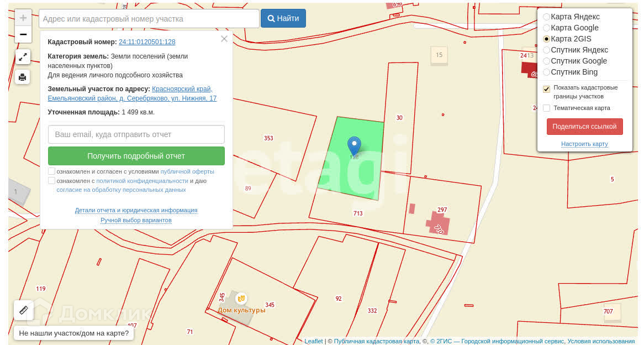Click the blue map pin marker

click(354, 147)
